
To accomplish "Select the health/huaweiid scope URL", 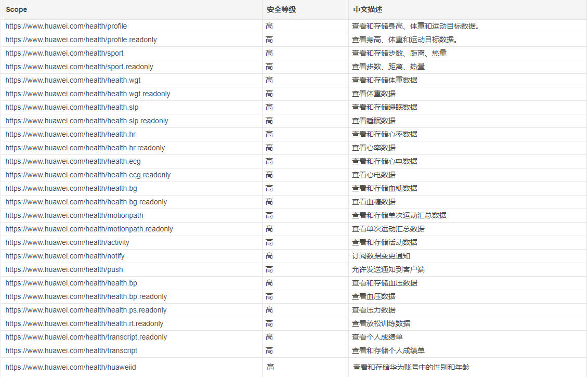I will tap(71, 367).
